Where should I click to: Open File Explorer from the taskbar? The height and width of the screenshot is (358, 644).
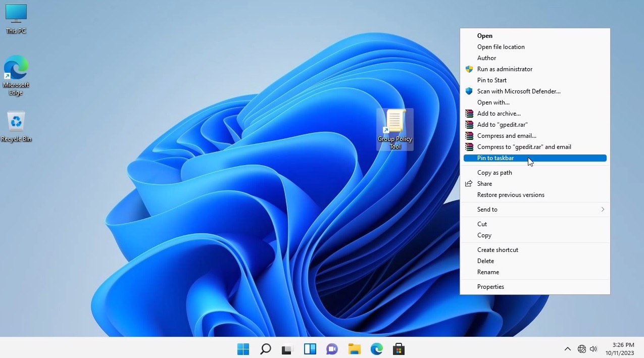(x=354, y=349)
